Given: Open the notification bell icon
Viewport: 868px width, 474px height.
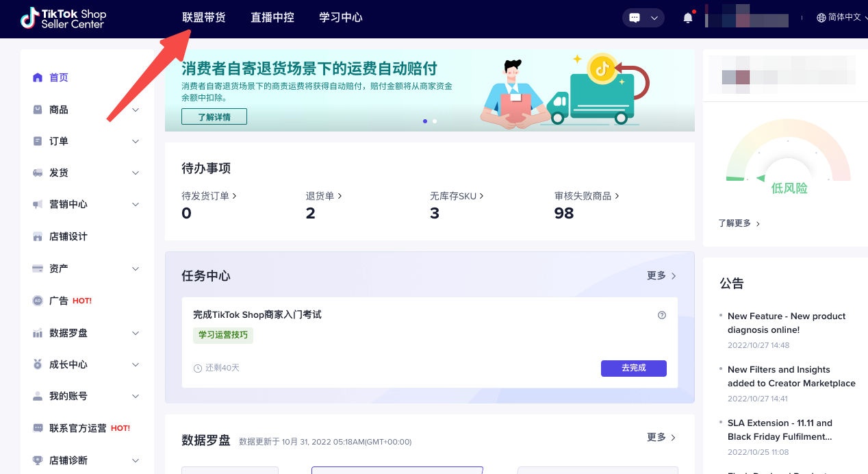Looking at the screenshot, I should coord(687,17).
